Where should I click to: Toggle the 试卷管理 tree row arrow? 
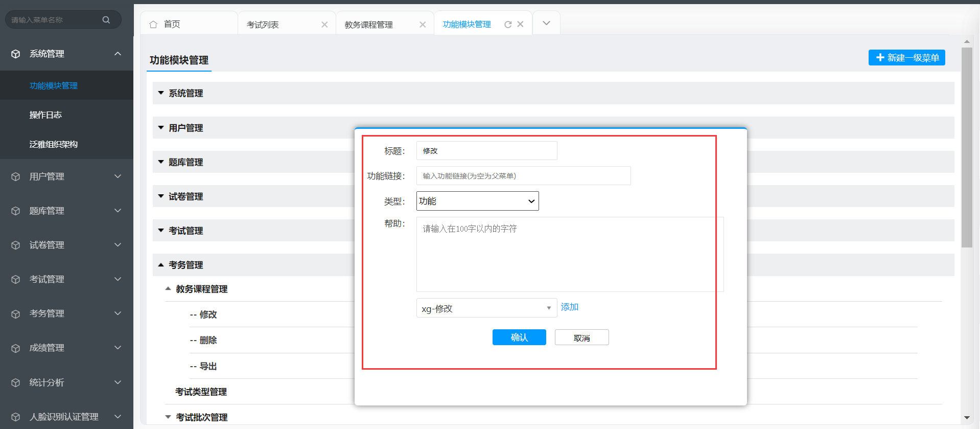click(161, 196)
